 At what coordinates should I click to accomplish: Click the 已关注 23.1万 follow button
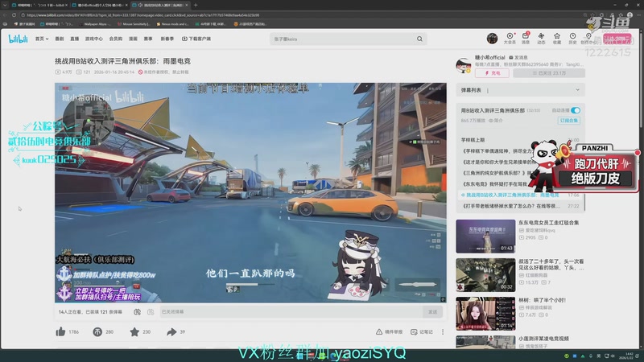pyautogui.click(x=549, y=73)
